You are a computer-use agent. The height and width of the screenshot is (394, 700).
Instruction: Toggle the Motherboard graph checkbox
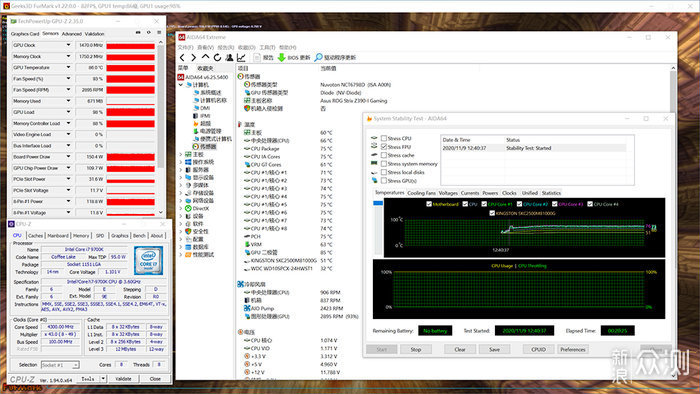click(x=429, y=204)
